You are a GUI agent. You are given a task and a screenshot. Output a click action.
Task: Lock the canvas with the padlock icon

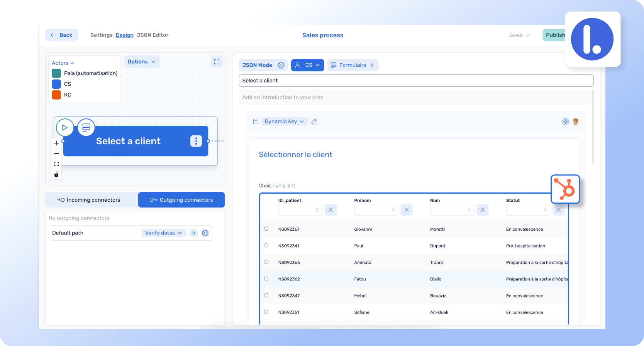tap(56, 175)
